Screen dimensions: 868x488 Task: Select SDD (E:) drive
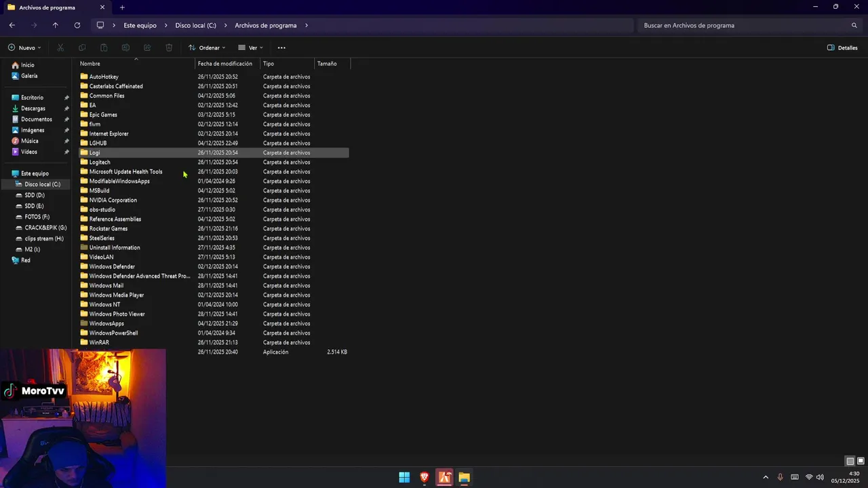(34, 206)
